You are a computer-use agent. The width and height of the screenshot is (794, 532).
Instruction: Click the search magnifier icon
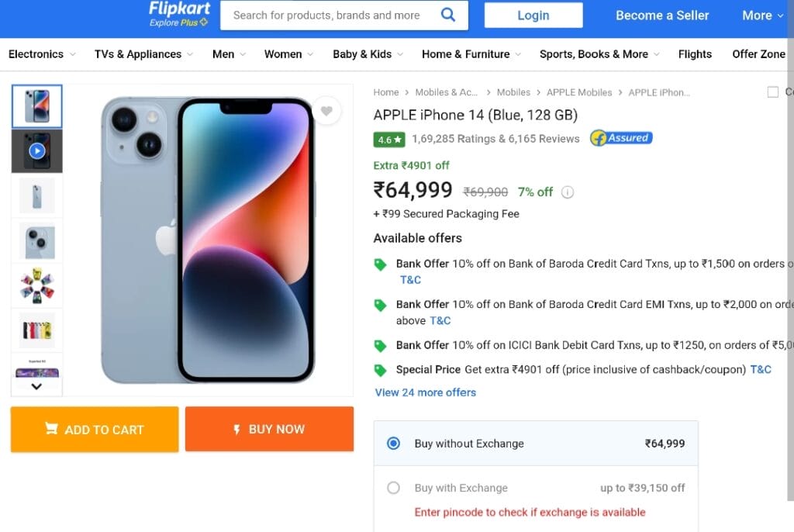[448, 15]
